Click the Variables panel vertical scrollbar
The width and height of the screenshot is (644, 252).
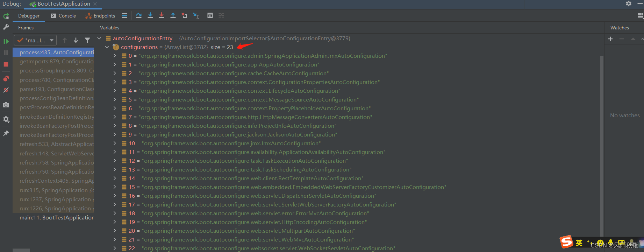[602, 146]
